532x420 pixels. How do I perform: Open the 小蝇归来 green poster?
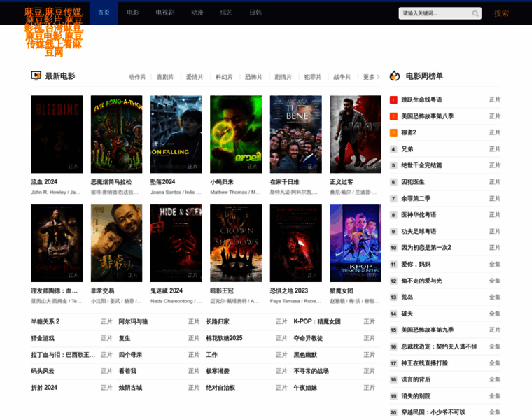[236, 134]
